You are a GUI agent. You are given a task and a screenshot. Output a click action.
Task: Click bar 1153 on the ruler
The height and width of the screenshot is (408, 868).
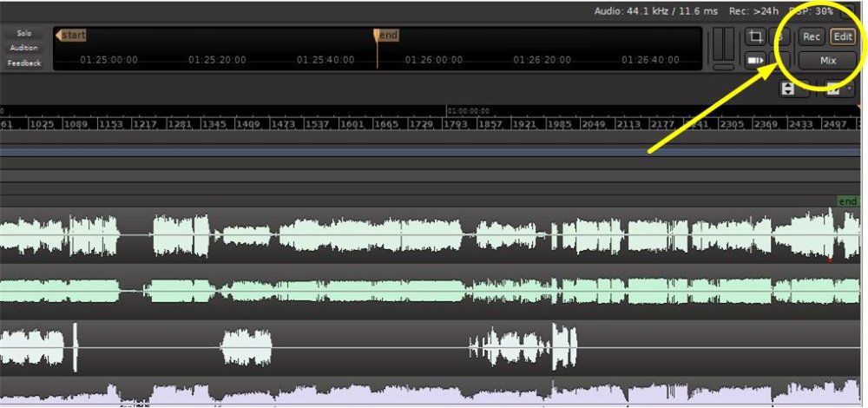(111, 124)
